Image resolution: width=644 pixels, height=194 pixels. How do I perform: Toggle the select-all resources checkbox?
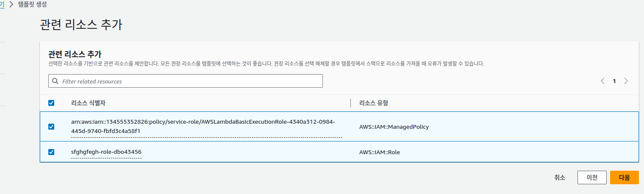click(51, 103)
